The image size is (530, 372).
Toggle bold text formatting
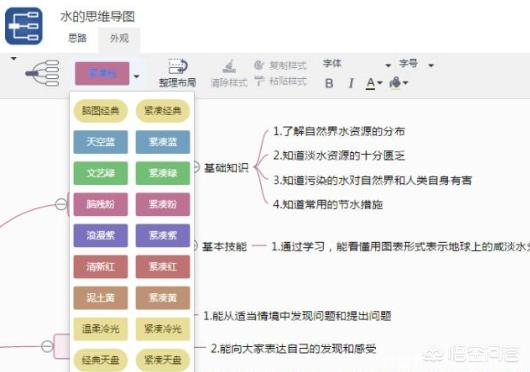pyautogui.click(x=329, y=83)
